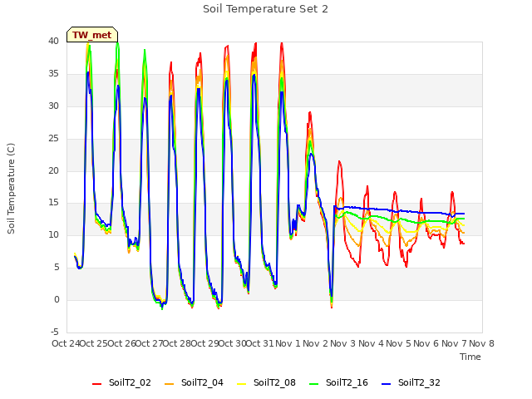Click the 15 y-axis tick label

[x=53, y=203]
